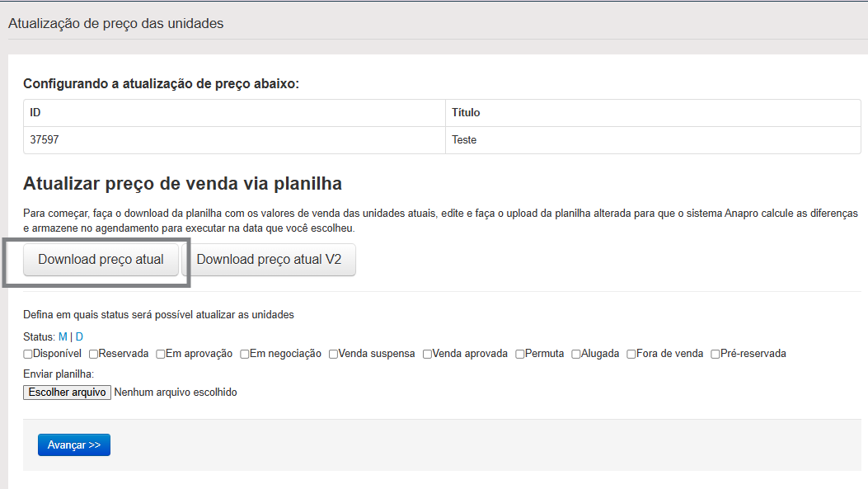
Task: Tick the Em negociação checkbox
Action: point(245,354)
